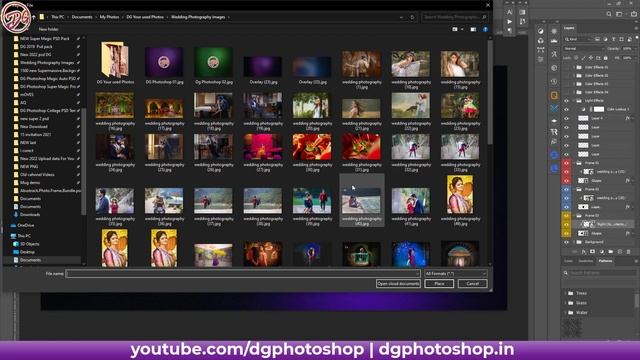The width and height of the screenshot is (640, 360).
Task: Click Open cloud documents button
Action: tap(398, 284)
